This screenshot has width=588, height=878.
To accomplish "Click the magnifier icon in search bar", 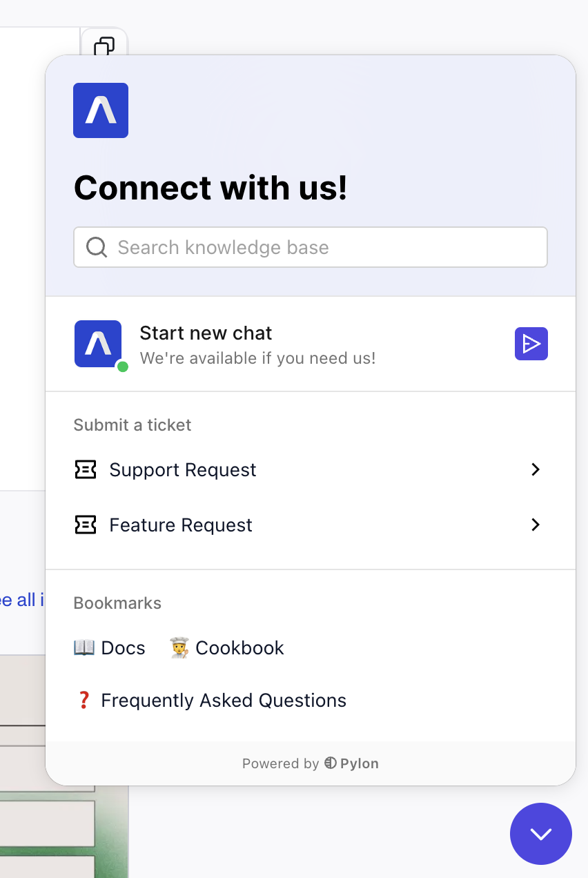I will click(97, 247).
